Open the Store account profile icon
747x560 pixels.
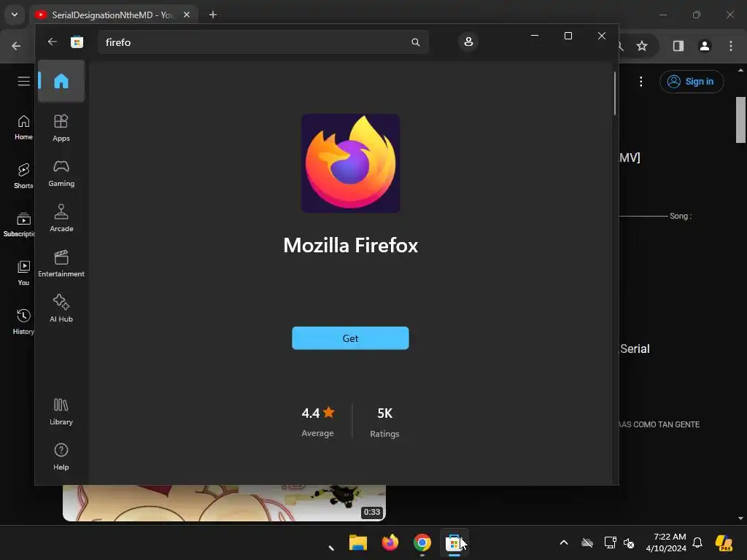coord(468,42)
